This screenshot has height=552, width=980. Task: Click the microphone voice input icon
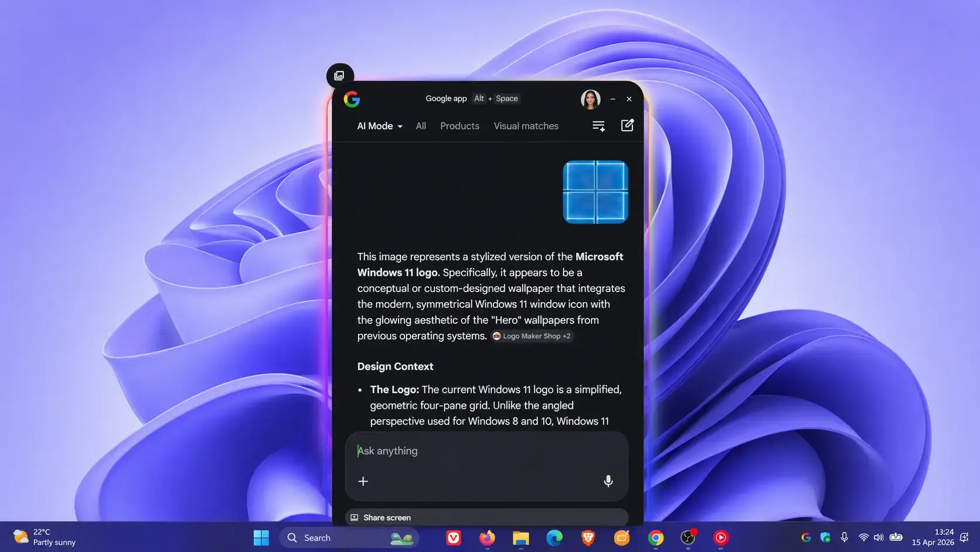(608, 481)
